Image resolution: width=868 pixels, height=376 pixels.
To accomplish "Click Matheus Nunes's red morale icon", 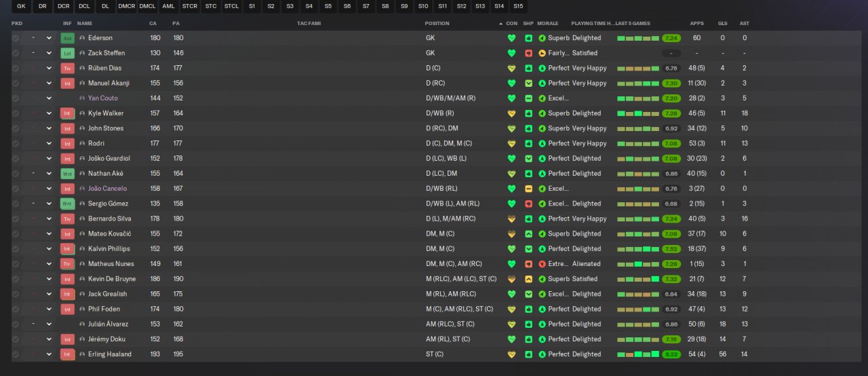I will (542, 263).
